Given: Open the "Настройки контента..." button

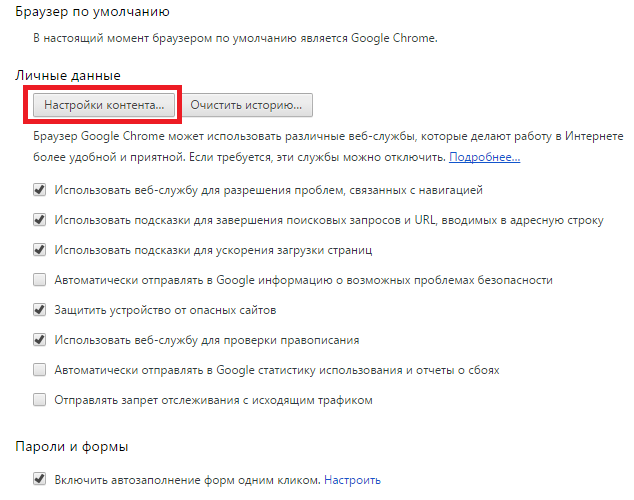Looking at the screenshot, I should pyautogui.click(x=104, y=104).
